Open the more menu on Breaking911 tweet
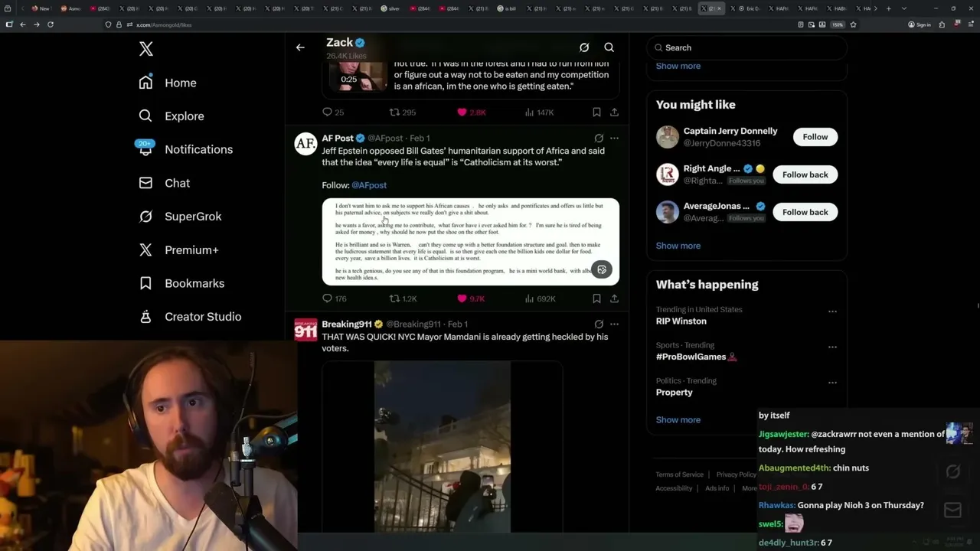 [x=614, y=324]
